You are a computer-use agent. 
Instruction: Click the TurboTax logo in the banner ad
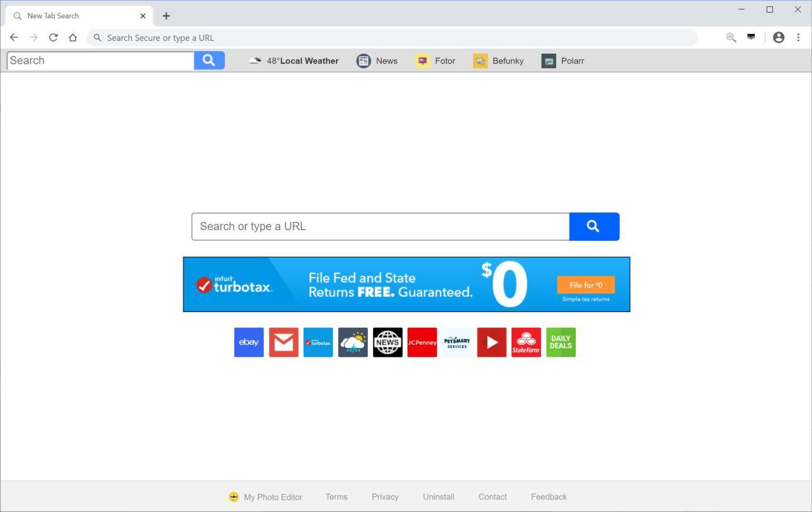(x=234, y=285)
